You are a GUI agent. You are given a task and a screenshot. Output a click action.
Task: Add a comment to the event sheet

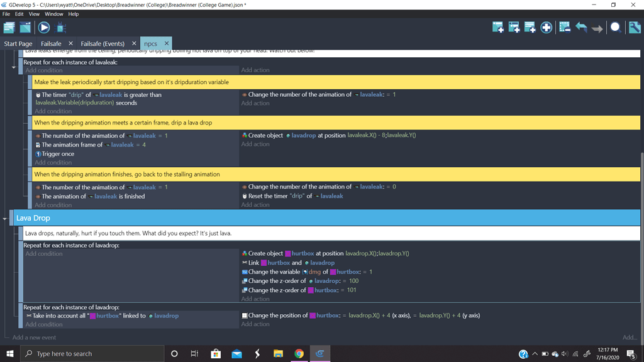point(531,27)
